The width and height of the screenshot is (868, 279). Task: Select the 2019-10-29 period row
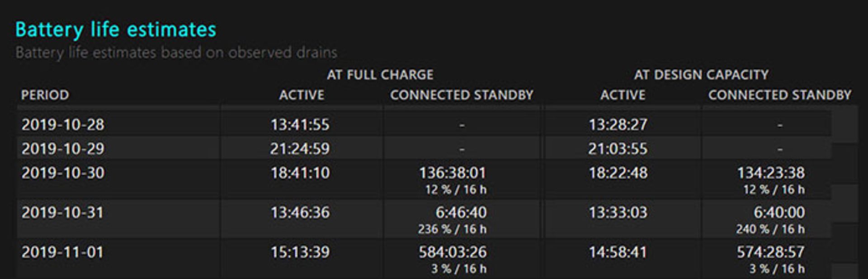click(63, 148)
